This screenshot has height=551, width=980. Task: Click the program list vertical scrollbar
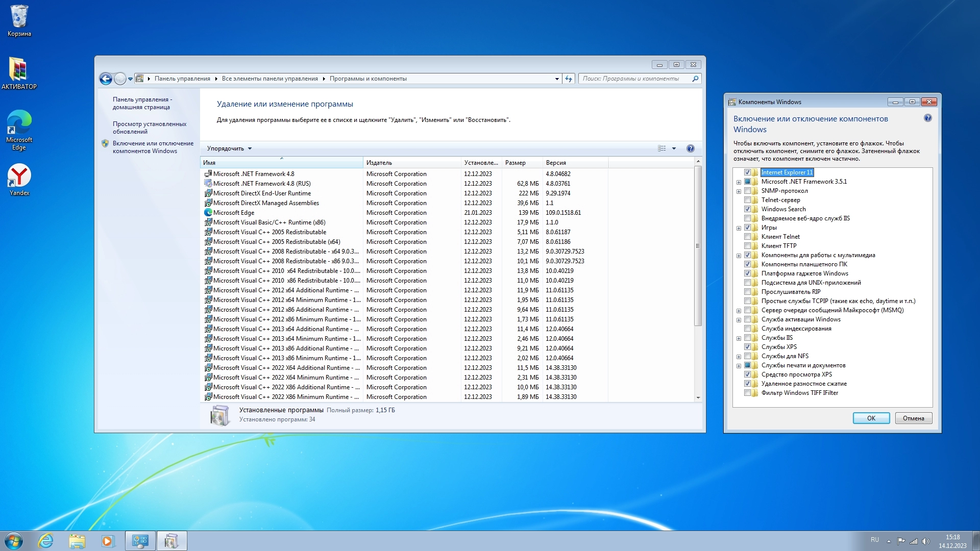698,245
